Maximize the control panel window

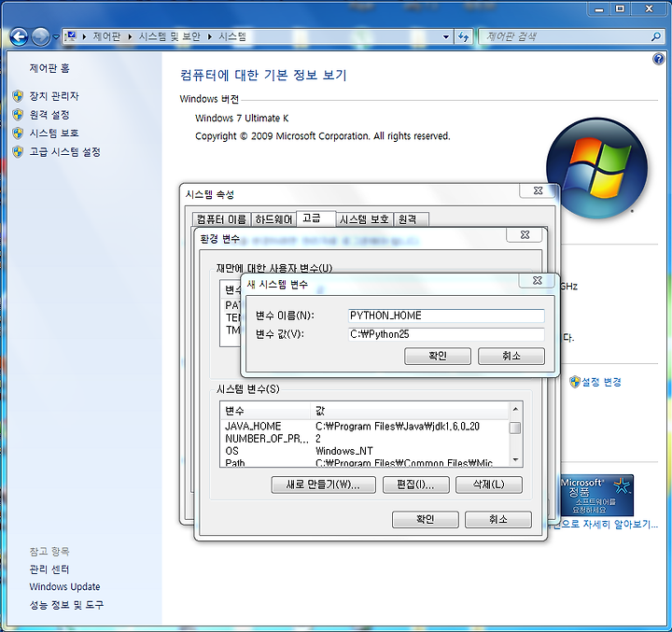coord(620,9)
